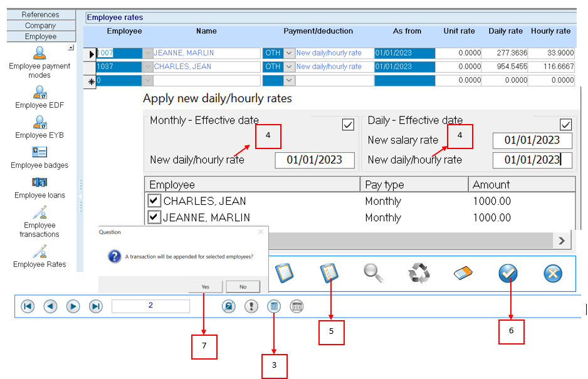Screen dimensions: 588x379
Task: Click Hourly rate cell 116.6667
Action: (551, 66)
